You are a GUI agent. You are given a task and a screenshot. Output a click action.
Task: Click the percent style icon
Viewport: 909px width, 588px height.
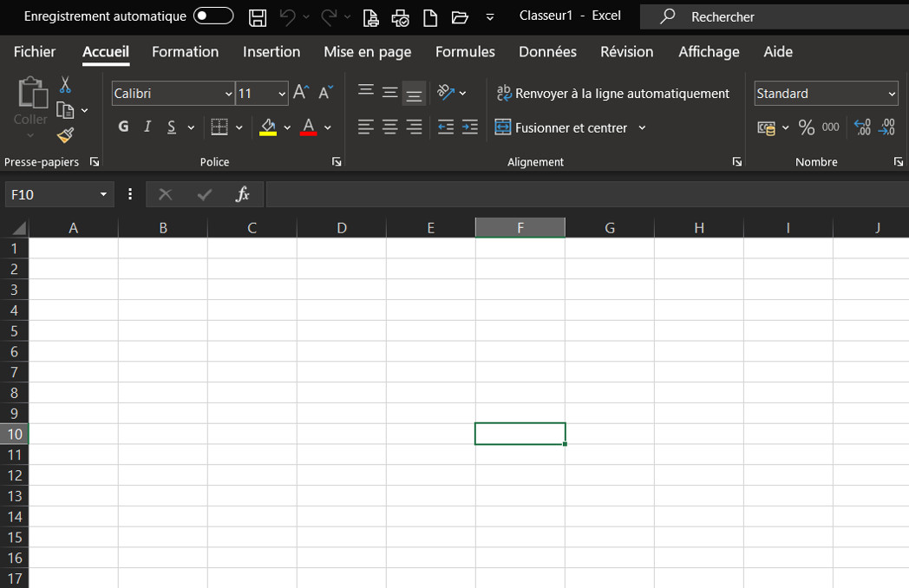point(807,127)
